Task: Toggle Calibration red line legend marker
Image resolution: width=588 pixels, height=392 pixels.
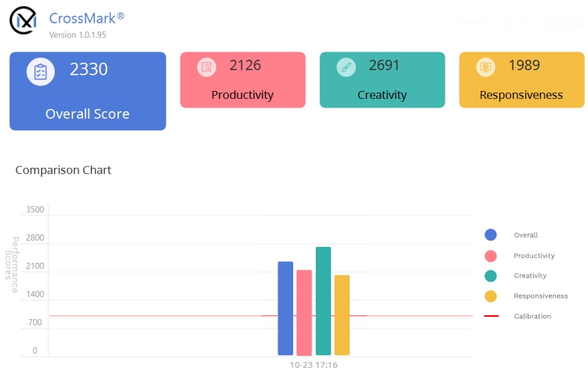Action: [x=492, y=316]
